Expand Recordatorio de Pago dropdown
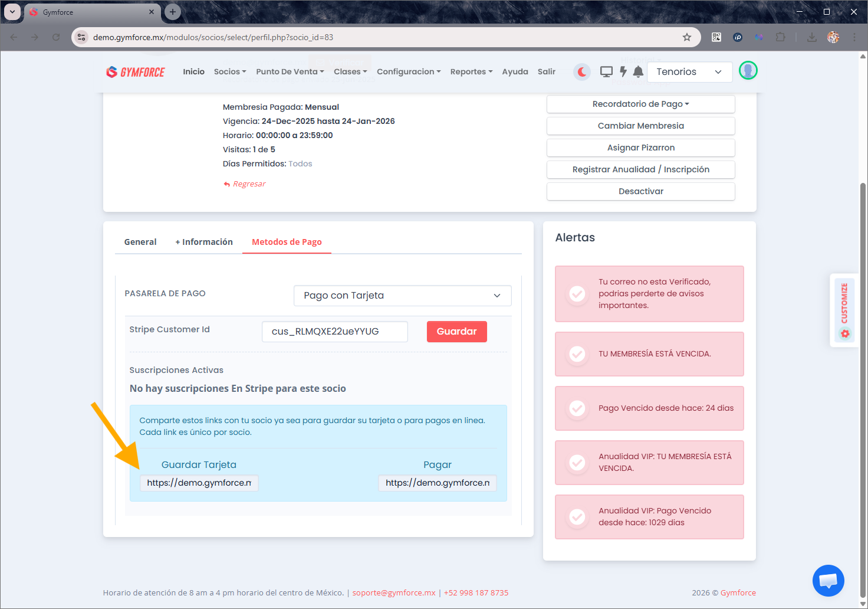868x609 pixels. point(640,104)
